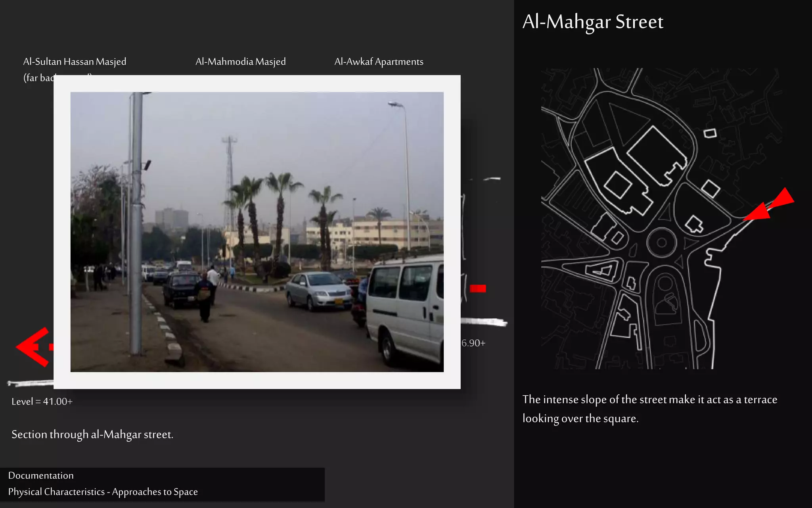Click the partially hidden '6.90+' level value
Screen dimensions: 812x508
(x=473, y=343)
